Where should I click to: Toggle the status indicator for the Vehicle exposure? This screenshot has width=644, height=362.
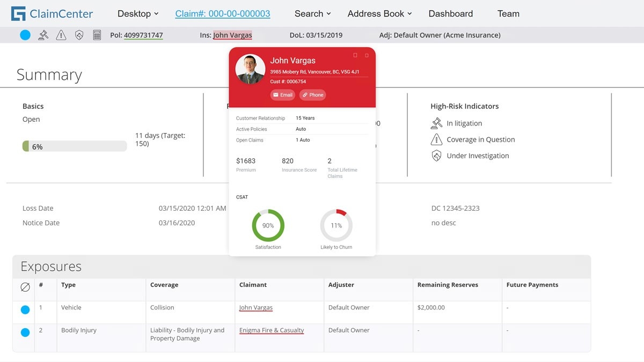pos(24,309)
